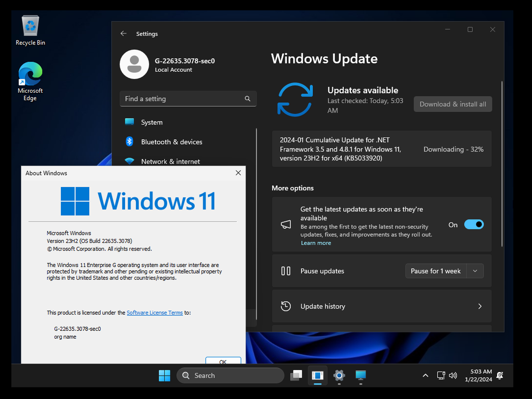The height and width of the screenshot is (399, 532).
Task: Click the Updates available heading
Action: [363, 90]
